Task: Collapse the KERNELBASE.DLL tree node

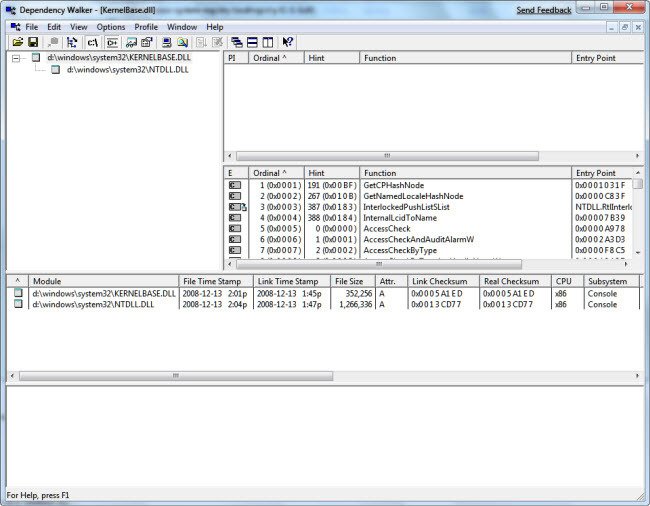Action: [15, 58]
